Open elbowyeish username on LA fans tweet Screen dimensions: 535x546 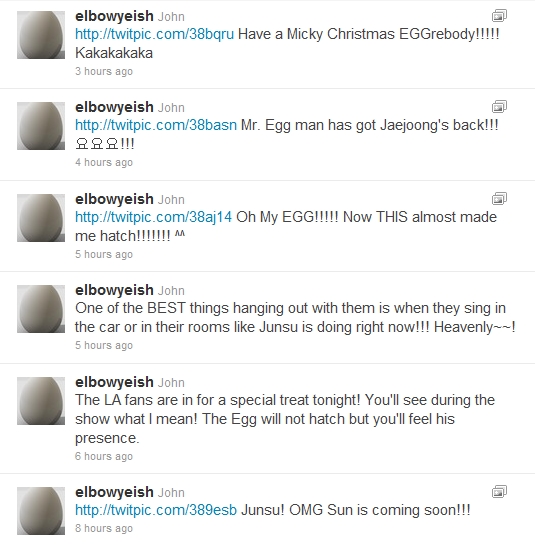click(114, 382)
